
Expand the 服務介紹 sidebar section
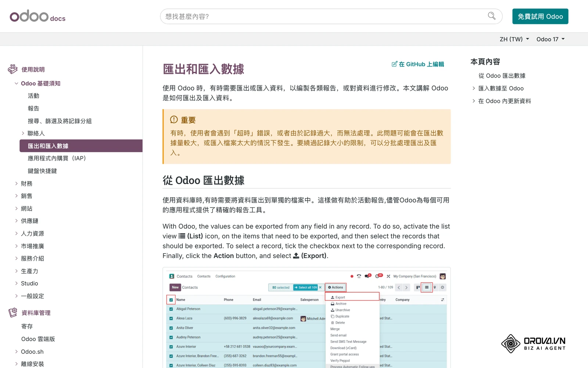[16, 258]
